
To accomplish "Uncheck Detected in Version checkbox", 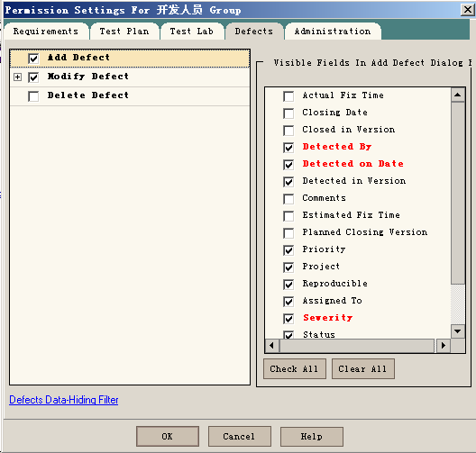I will tap(288, 182).
